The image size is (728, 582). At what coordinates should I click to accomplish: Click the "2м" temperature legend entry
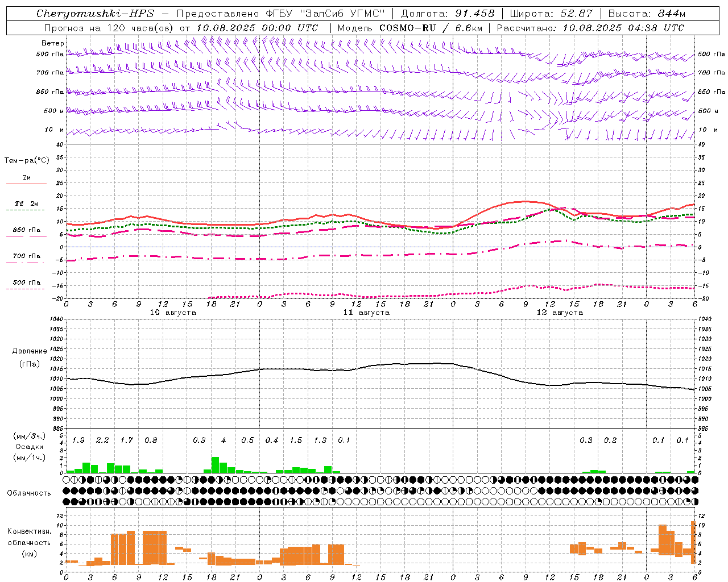[x=27, y=178]
